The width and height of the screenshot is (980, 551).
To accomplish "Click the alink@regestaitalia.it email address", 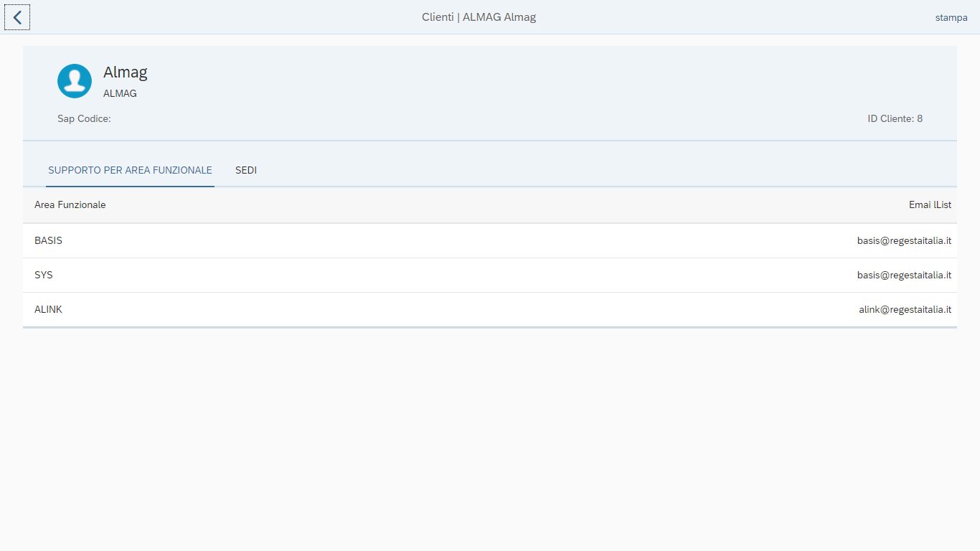I will (905, 309).
